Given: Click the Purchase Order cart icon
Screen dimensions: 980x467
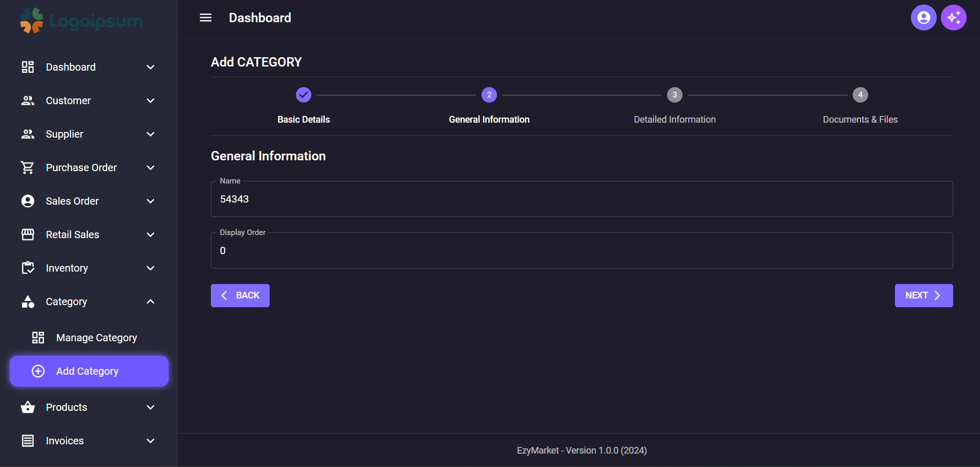Looking at the screenshot, I should pyautogui.click(x=28, y=168).
